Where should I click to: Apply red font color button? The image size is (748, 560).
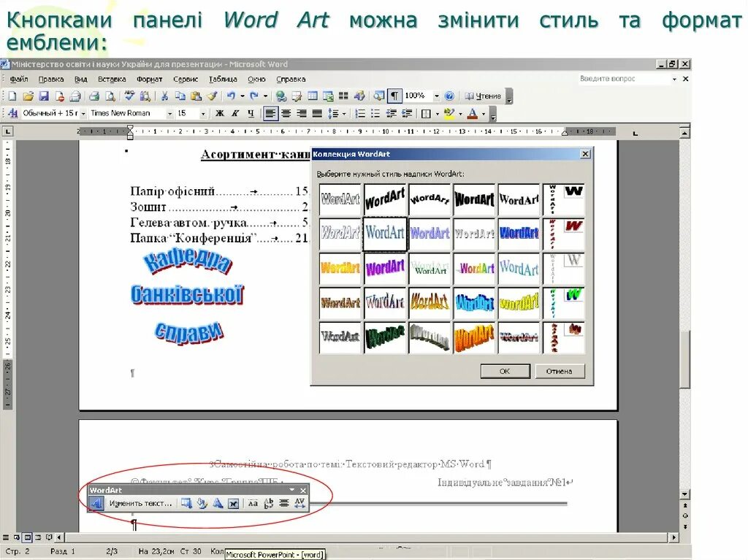pyautogui.click(x=473, y=113)
